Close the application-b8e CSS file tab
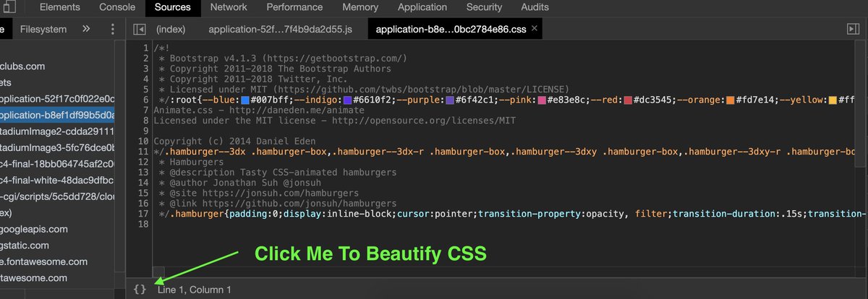The image size is (868, 299). tap(535, 29)
